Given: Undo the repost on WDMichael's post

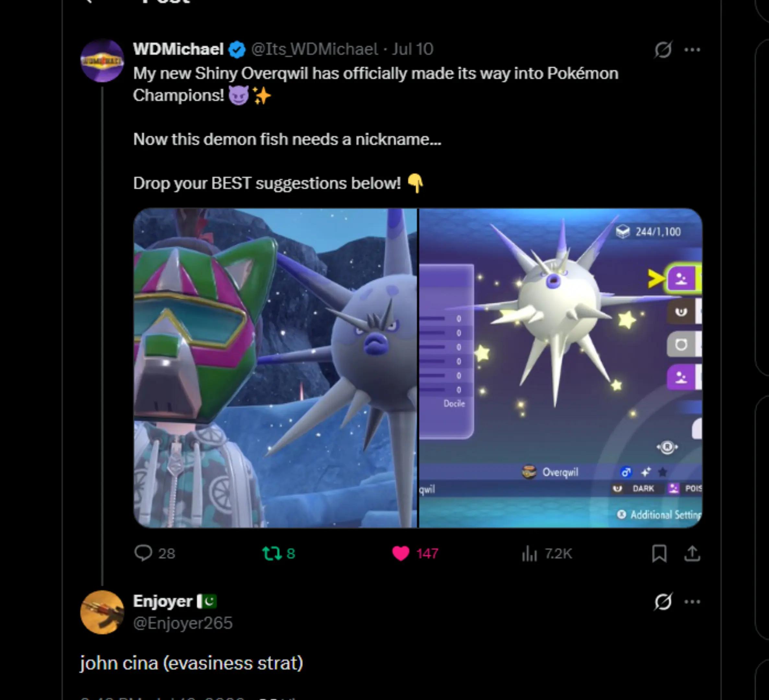Looking at the screenshot, I should (x=272, y=553).
